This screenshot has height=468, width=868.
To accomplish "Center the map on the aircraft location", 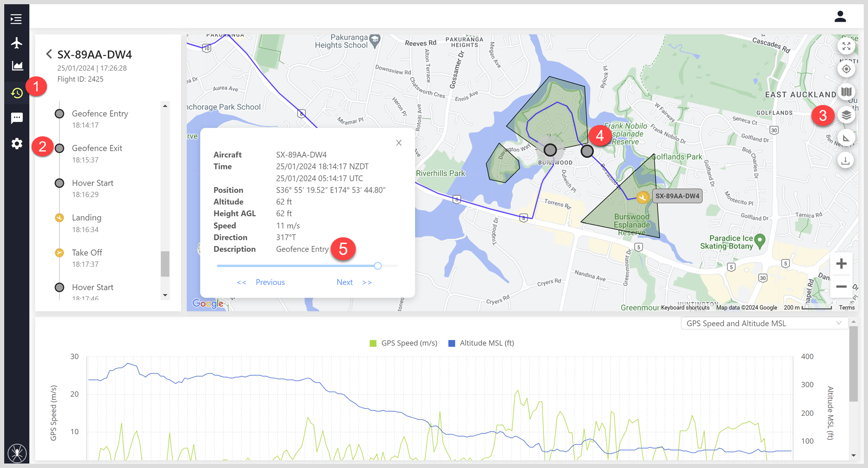I will (x=846, y=69).
